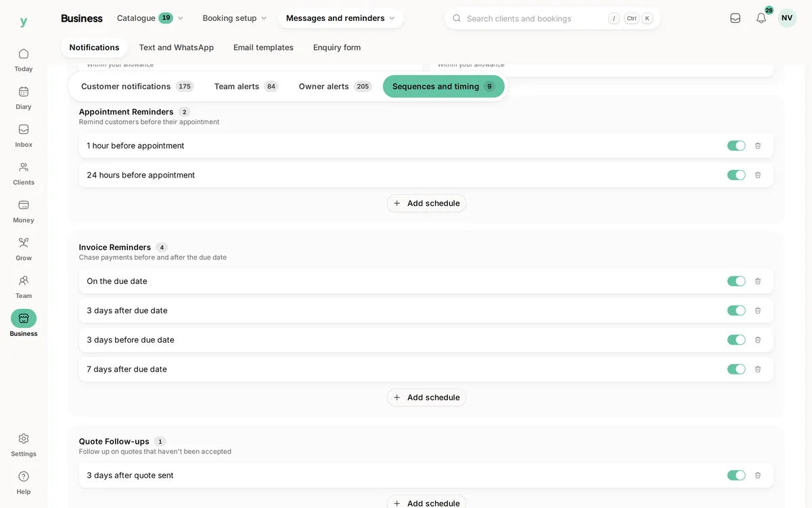Disable the 3 days after quote sent follow-up
Image resolution: width=812 pixels, height=508 pixels.
(736, 475)
